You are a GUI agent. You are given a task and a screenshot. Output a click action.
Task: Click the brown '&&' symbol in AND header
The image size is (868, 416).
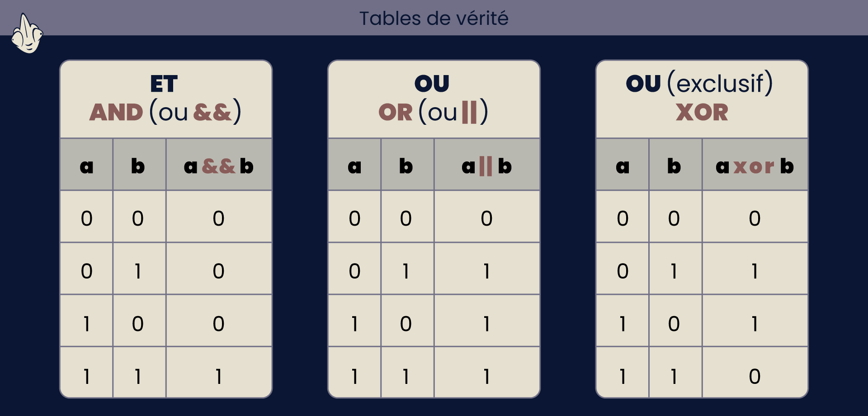212,112
